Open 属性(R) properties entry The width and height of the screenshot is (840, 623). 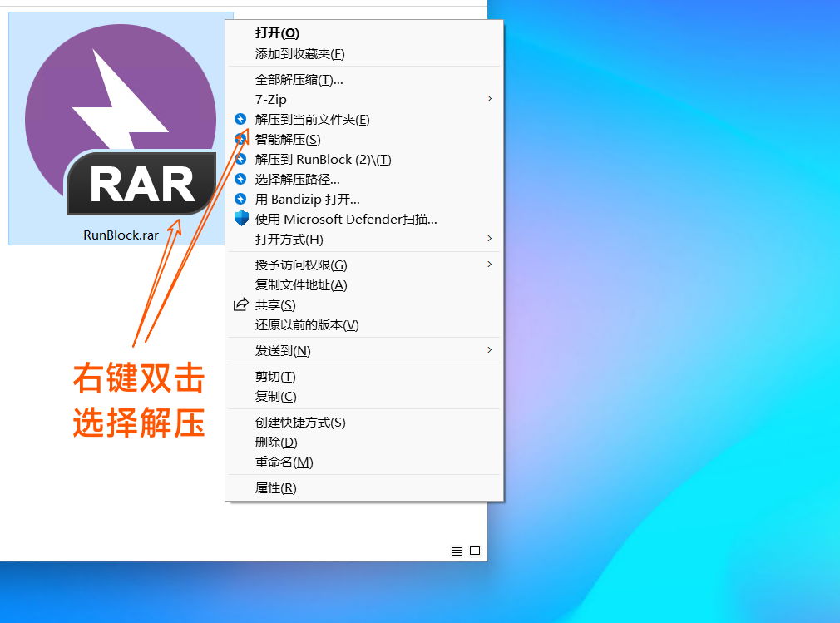pos(364,487)
